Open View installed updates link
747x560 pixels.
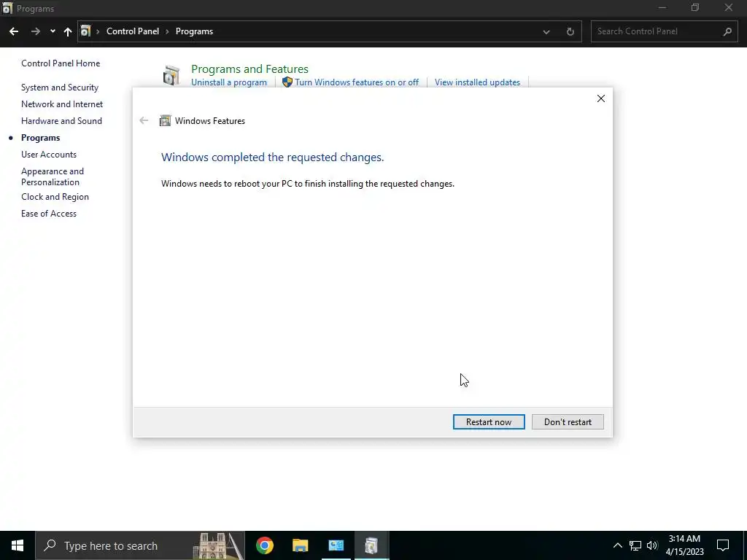point(477,82)
